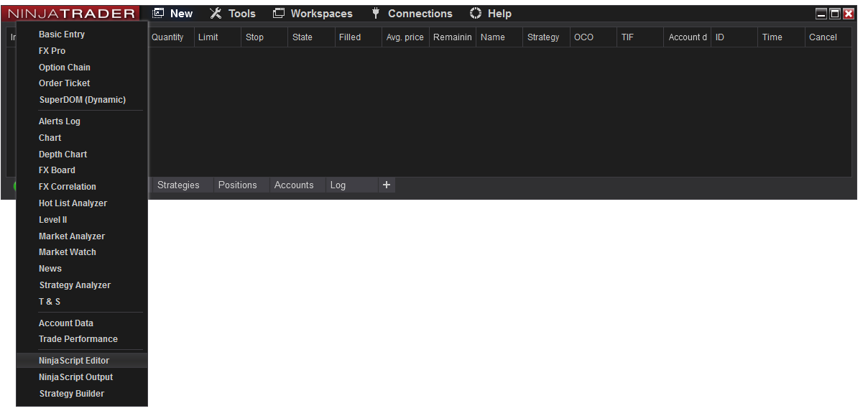Click the NinjaTrader logo
The image size is (868, 411).
tap(71, 14)
